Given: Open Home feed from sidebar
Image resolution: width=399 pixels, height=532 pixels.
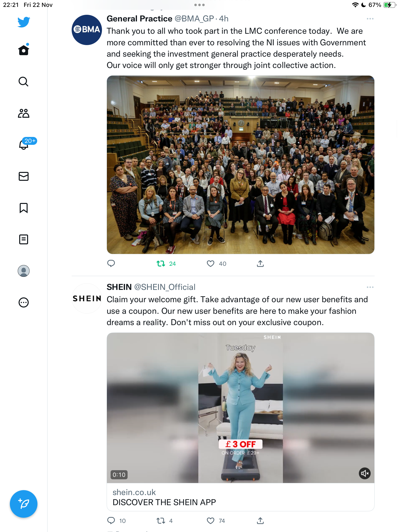Looking at the screenshot, I should point(24,50).
